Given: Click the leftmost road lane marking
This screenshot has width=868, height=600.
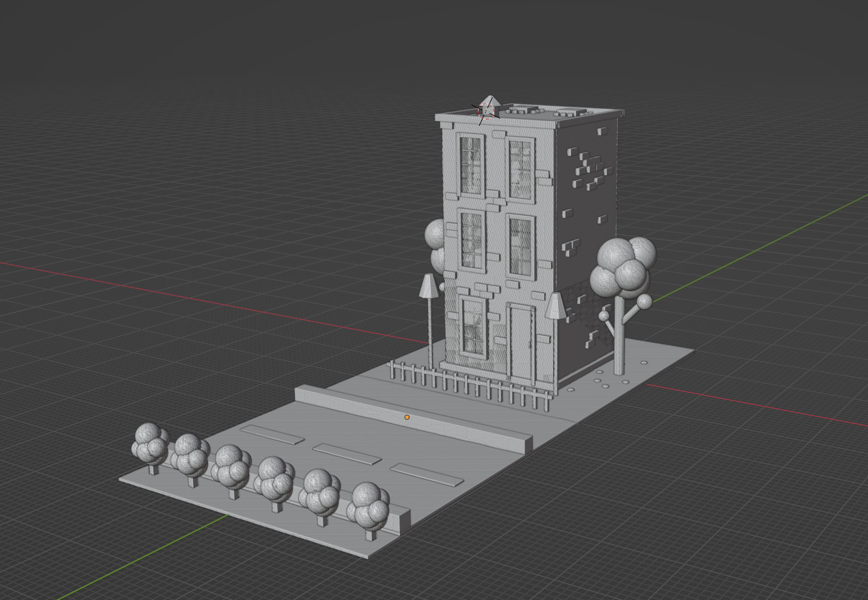Looking at the screenshot, I should (272, 435).
